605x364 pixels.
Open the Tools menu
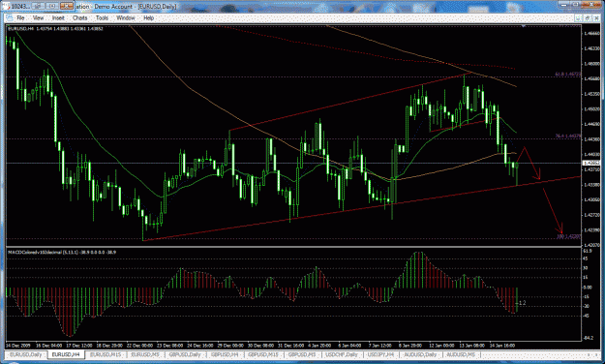pos(102,17)
